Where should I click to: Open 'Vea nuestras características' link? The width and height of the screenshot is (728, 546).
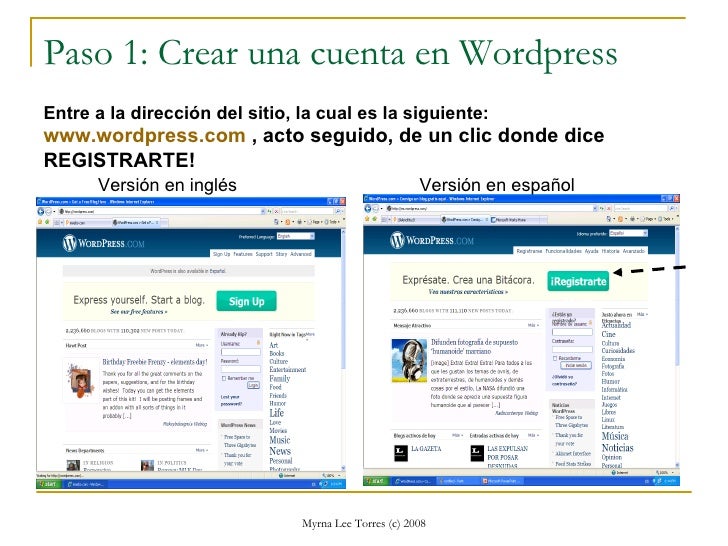[x=468, y=292]
